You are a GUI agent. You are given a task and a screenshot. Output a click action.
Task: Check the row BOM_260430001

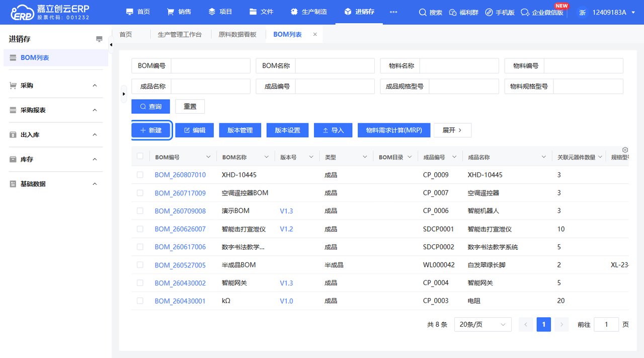(x=140, y=301)
